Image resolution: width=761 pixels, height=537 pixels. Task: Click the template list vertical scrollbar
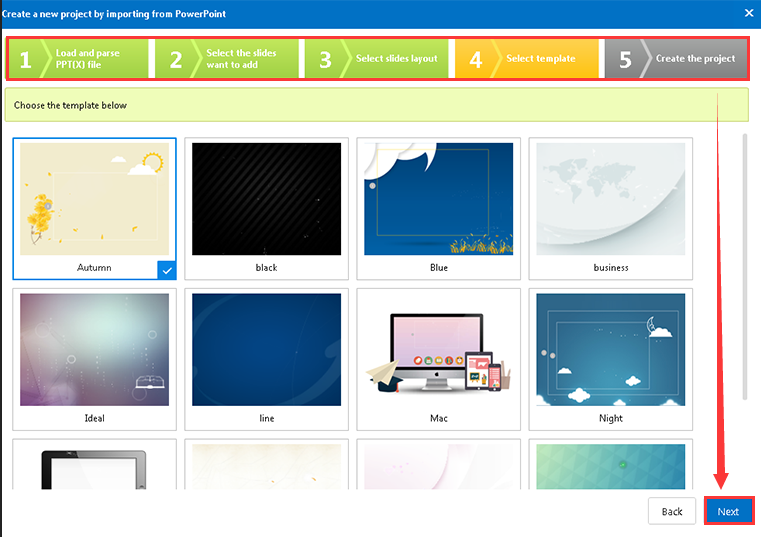tap(745, 267)
